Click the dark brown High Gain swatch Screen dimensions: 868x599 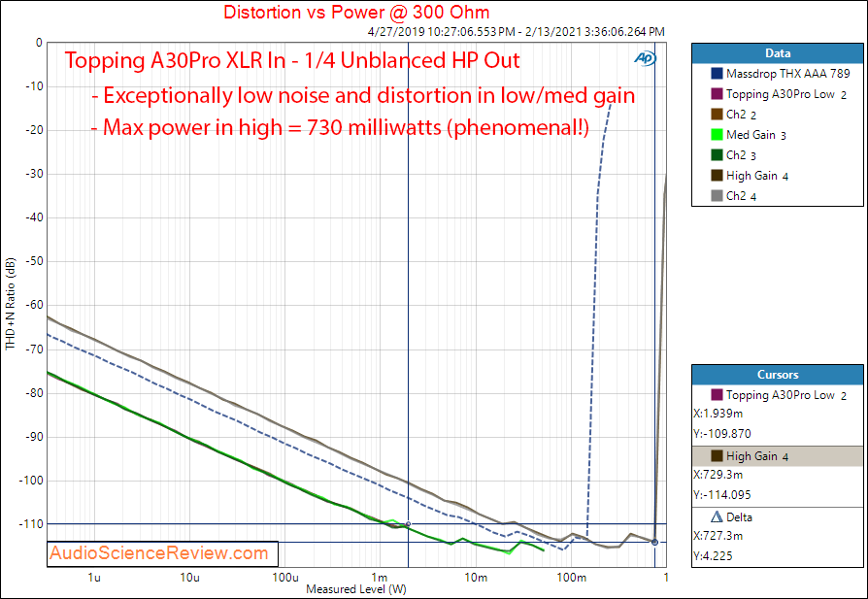tap(717, 176)
